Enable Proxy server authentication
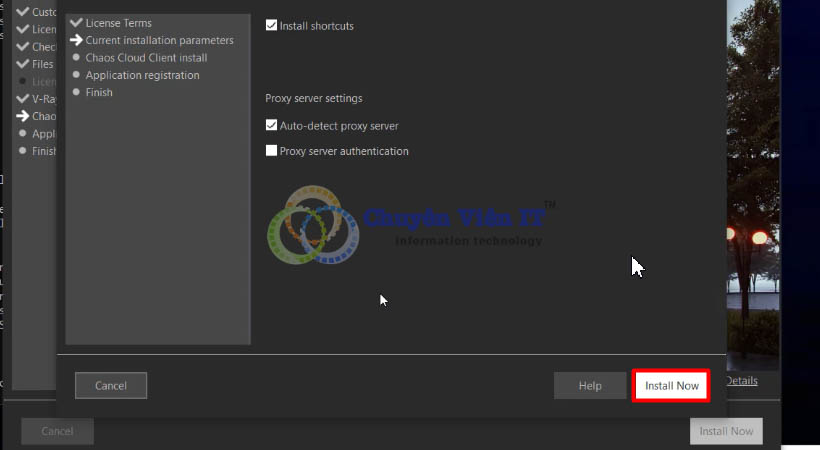Screen dimensions: 820x450 (x=271, y=151)
